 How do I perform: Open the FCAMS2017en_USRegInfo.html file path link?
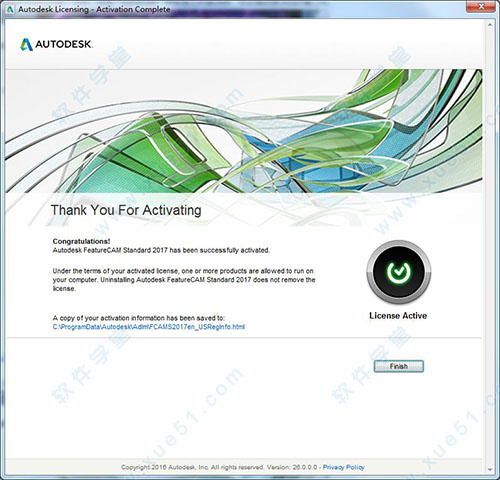[x=149, y=327]
